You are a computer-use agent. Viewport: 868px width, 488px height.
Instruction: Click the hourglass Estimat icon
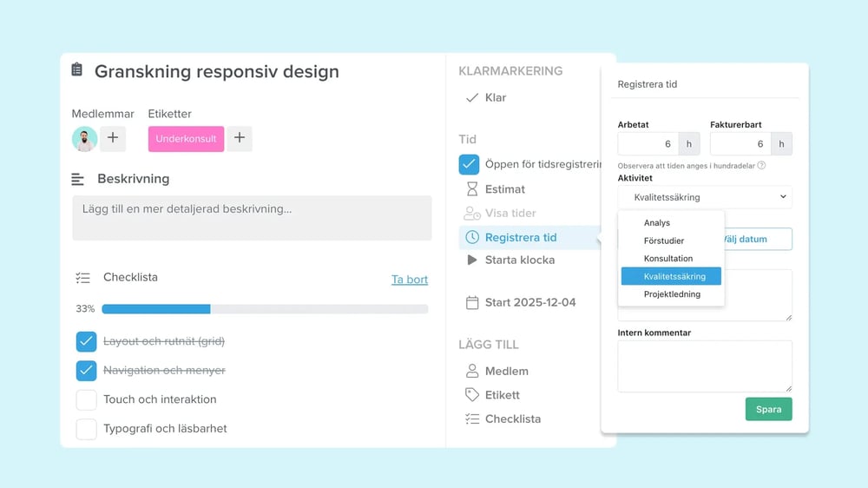pos(472,189)
